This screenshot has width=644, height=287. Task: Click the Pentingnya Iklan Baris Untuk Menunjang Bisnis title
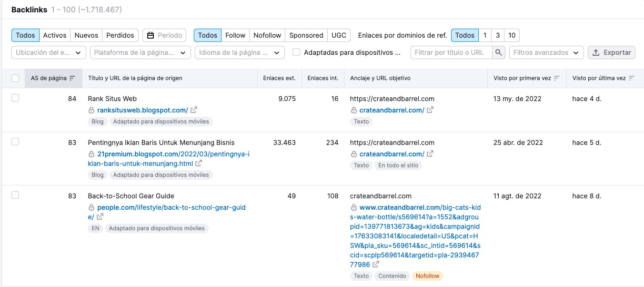(161, 143)
